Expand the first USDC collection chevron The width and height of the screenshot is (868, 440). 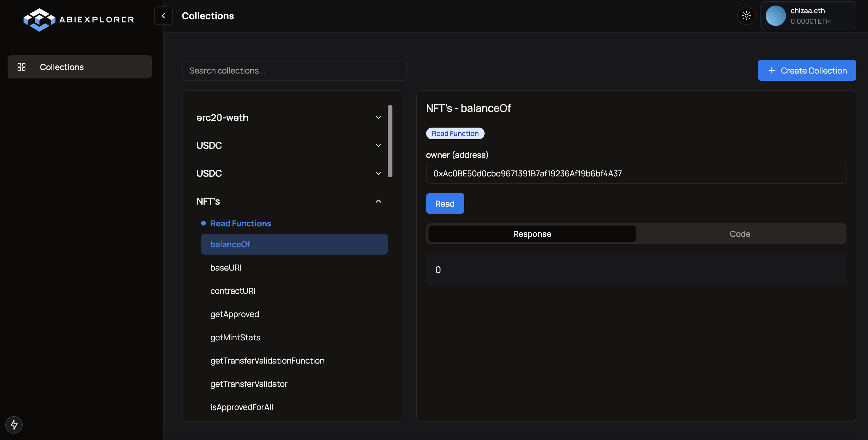(x=378, y=145)
